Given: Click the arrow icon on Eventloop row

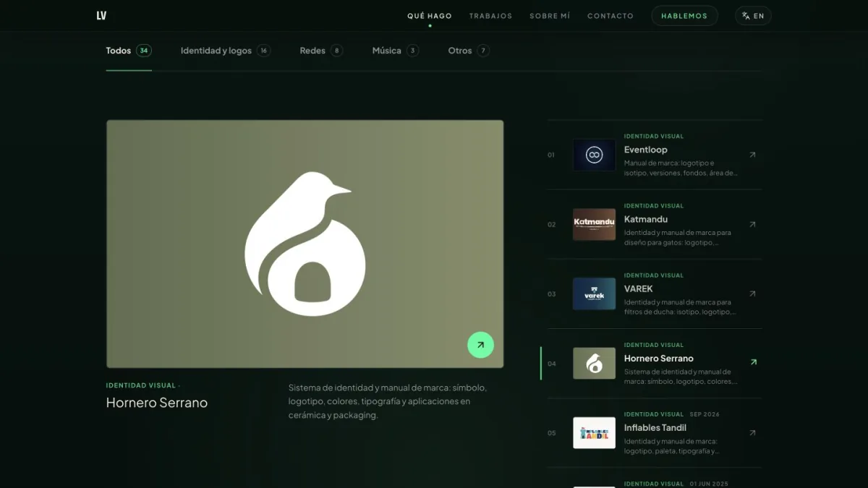Looking at the screenshot, I should pos(752,155).
